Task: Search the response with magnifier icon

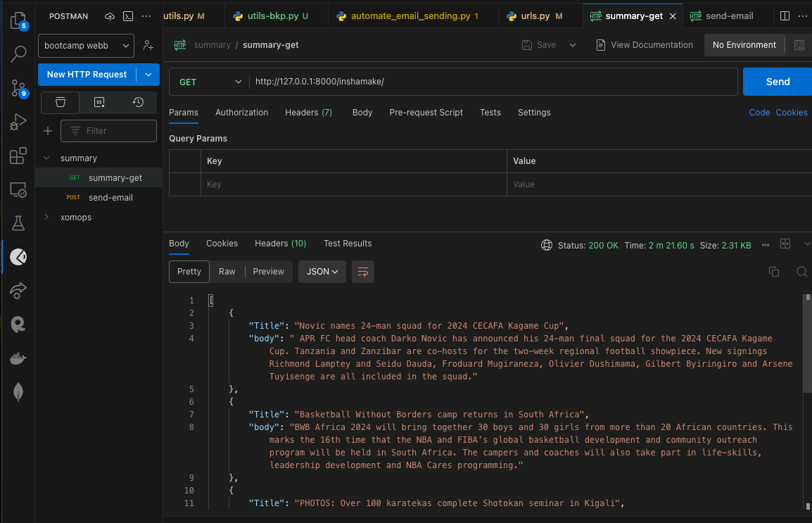Action: (801, 272)
